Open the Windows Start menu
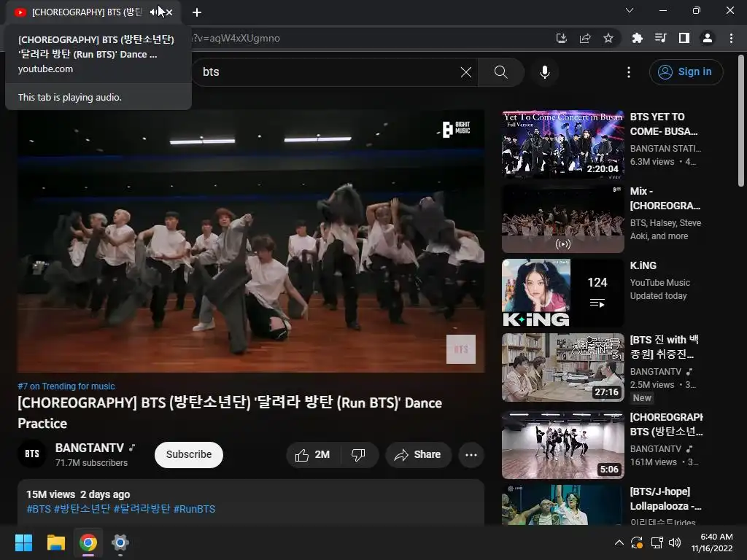The height and width of the screenshot is (560, 747). click(23, 542)
